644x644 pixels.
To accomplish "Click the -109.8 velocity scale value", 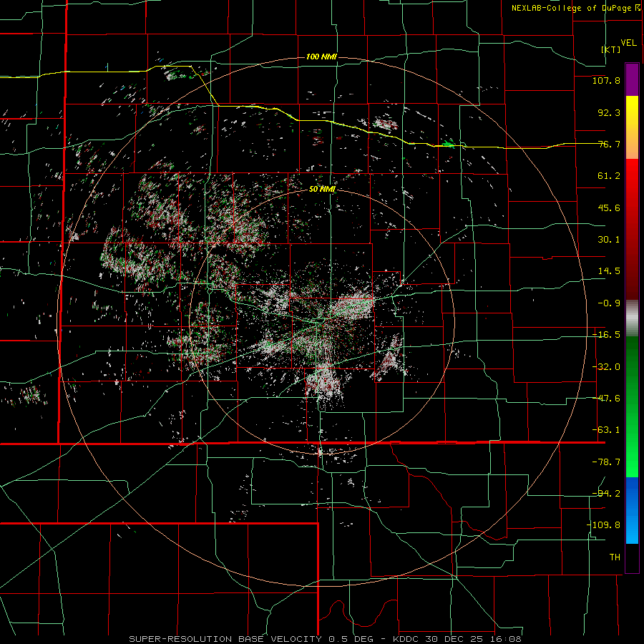I will [603, 525].
